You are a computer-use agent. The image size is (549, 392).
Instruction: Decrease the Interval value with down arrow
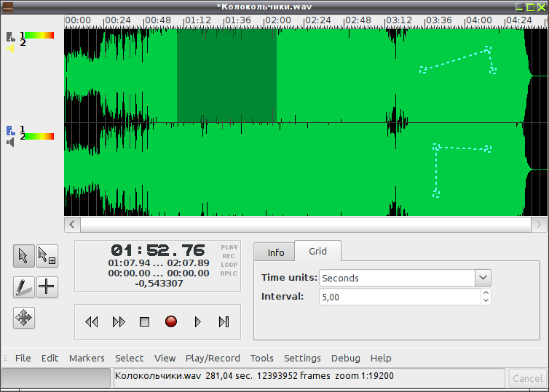(x=486, y=301)
